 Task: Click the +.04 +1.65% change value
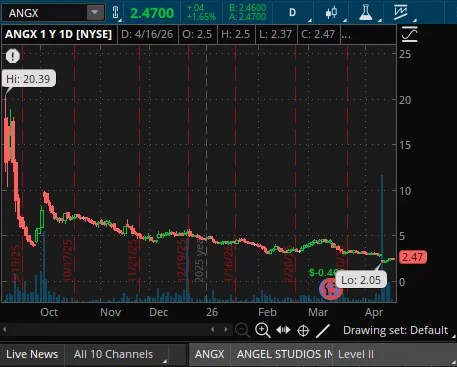point(201,12)
